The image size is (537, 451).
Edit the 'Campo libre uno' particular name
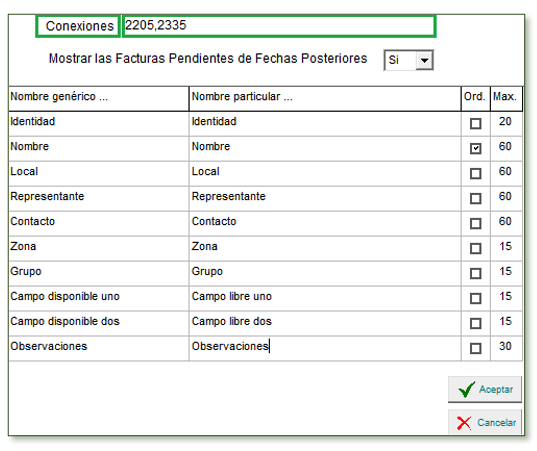pos(325,298)
